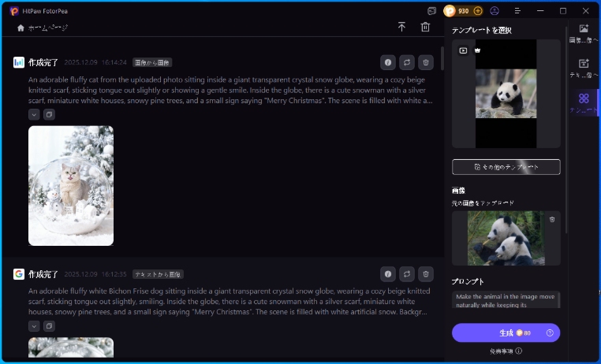The width and height of the screenshot is (601, 364).
Task: Delete the 16:14:24 cat result
Action: click(425, 62)
